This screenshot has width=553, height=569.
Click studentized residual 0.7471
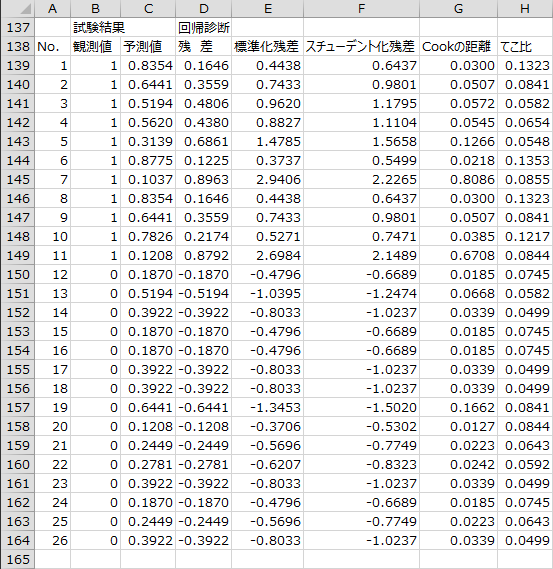coord(361,236)
